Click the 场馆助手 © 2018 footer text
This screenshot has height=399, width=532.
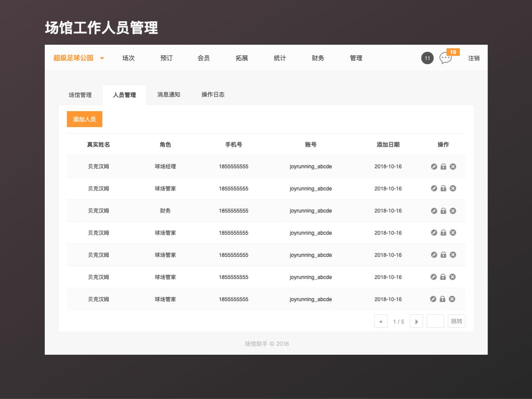(267, 344)
